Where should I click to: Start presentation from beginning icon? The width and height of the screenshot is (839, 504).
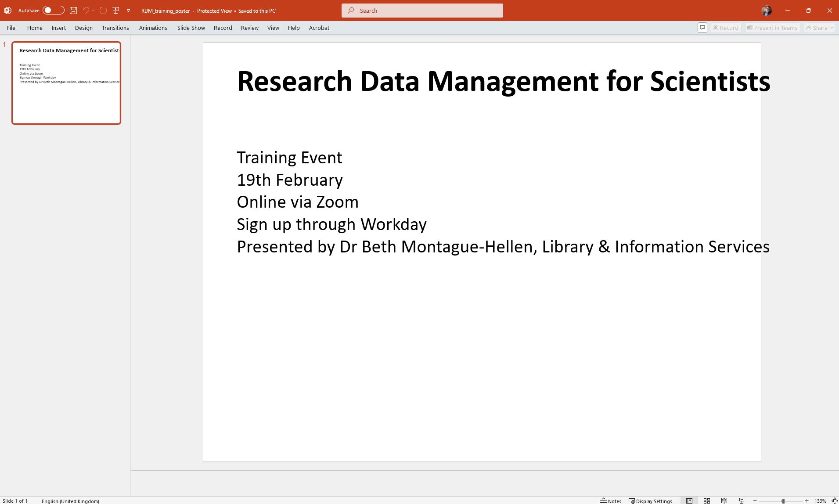click(116, 11)
